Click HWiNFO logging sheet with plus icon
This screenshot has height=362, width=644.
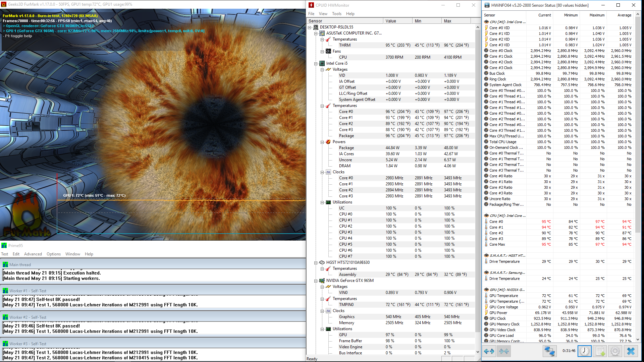pos(600,351)
